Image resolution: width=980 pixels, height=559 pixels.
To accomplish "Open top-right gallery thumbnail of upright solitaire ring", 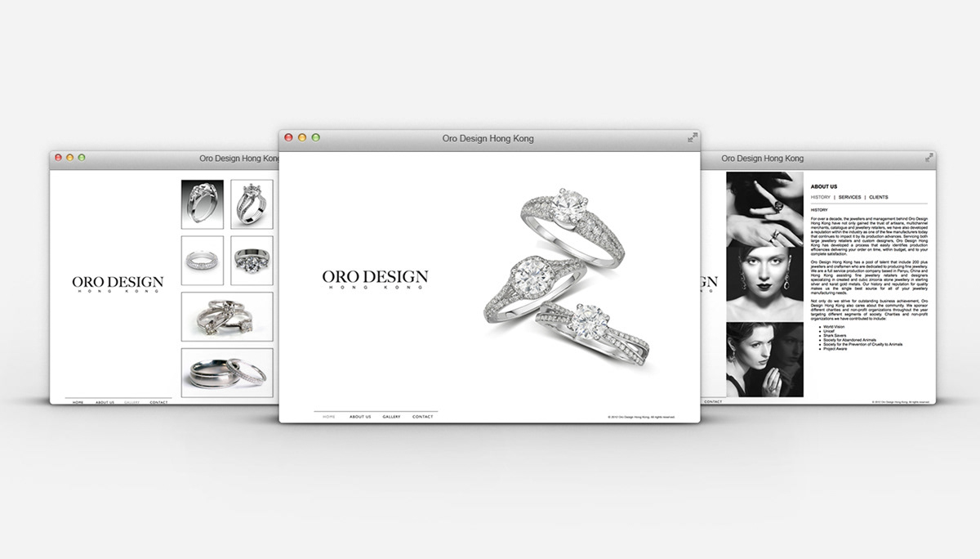I will pyautogui.click(x=252, y=204).
